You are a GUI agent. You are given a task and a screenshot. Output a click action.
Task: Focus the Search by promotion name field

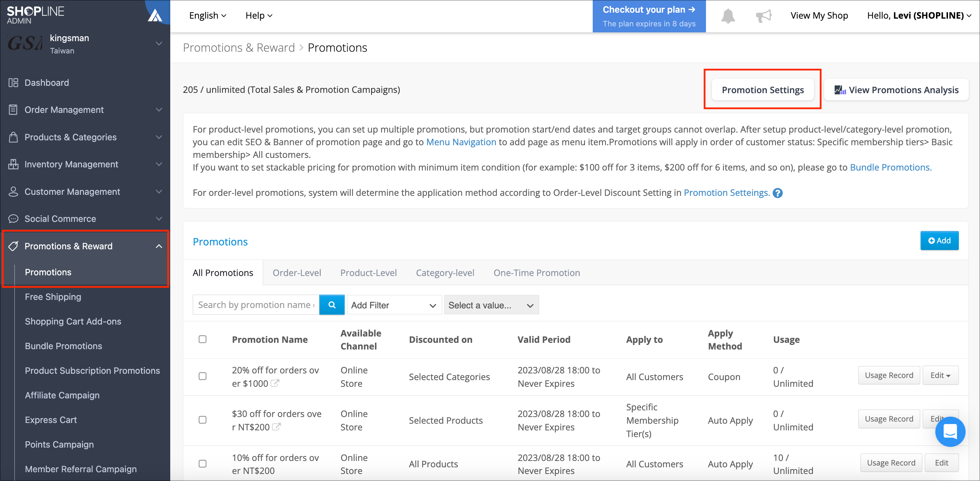[256, 304]
